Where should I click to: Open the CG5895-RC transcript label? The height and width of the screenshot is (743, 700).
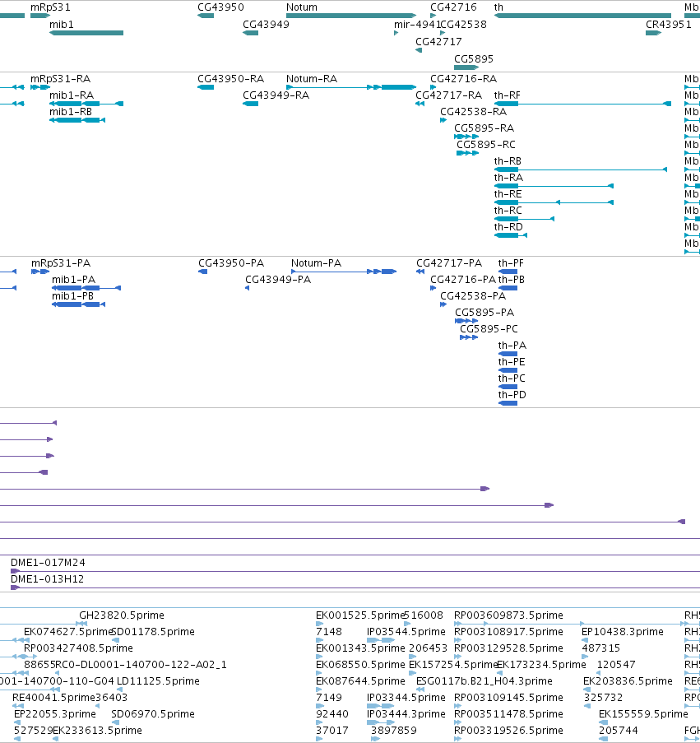click(x=486, y=145)
